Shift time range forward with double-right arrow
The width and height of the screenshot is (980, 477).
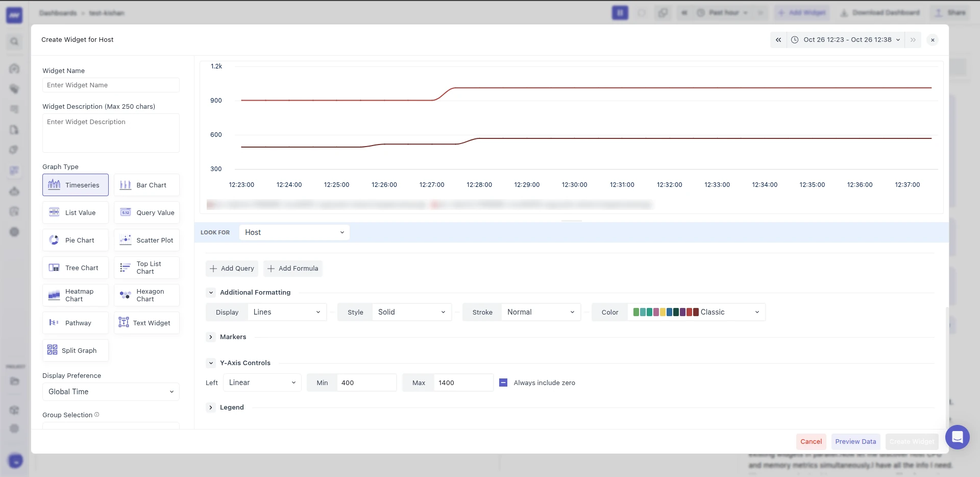coord(913,40)
